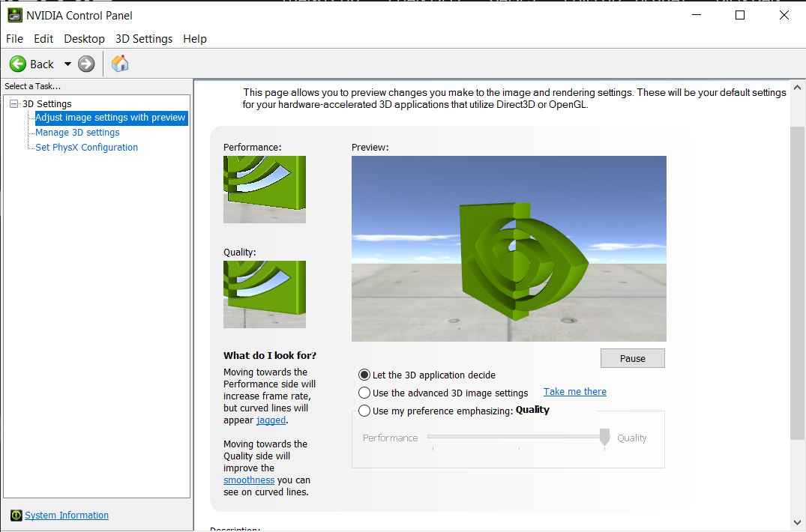Viewport: 806px width, 532px height.
Task: Collapse the 3D Settings tree node
Action: pyautogui.click(x=13, y=104)
